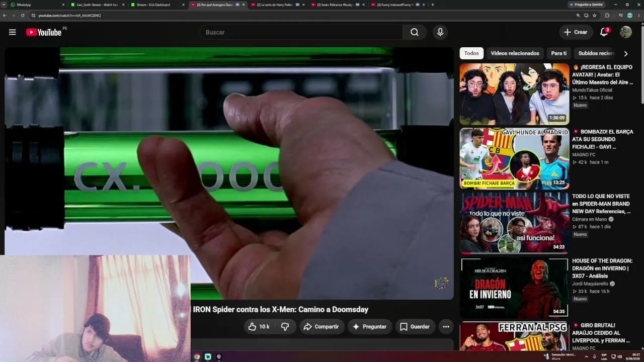
Task: Click the Guardar save button
Action: point(415,327)
